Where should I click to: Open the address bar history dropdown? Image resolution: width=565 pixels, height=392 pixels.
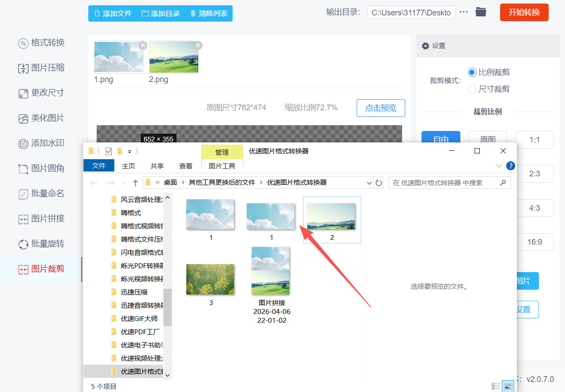click(369, 182)
